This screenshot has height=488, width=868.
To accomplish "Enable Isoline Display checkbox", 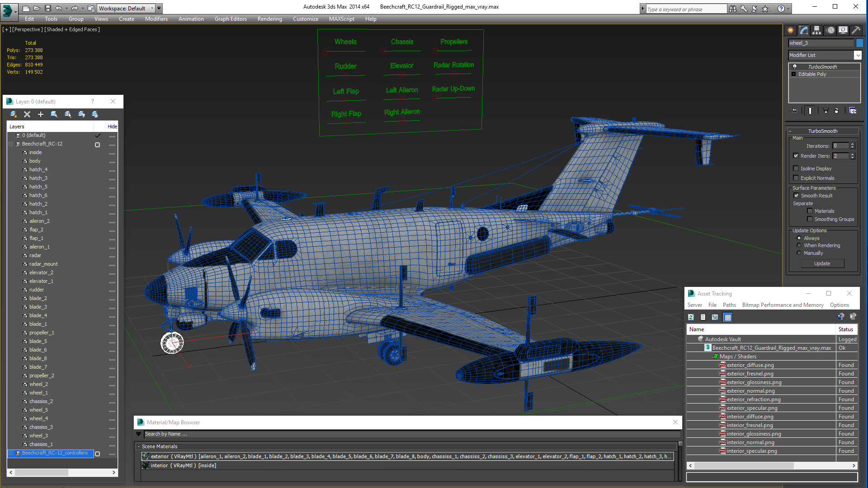I will pyautogui.click(x=796, y=169).
